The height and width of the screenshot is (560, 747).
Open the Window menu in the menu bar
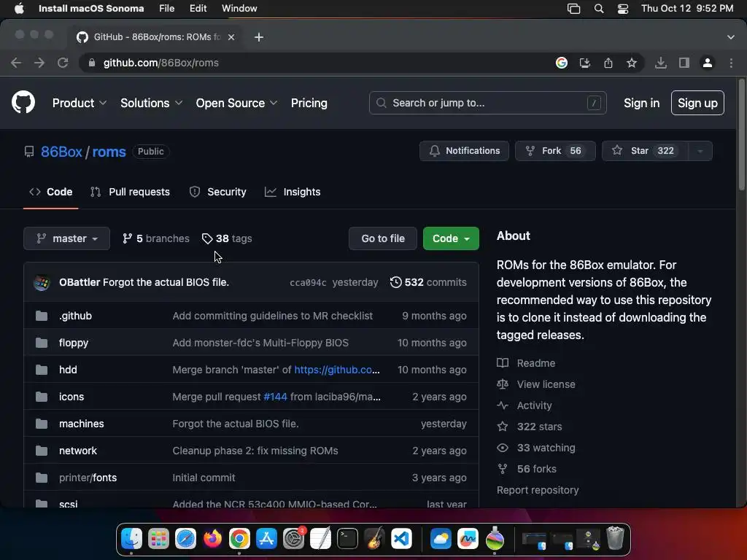[239, 9]
